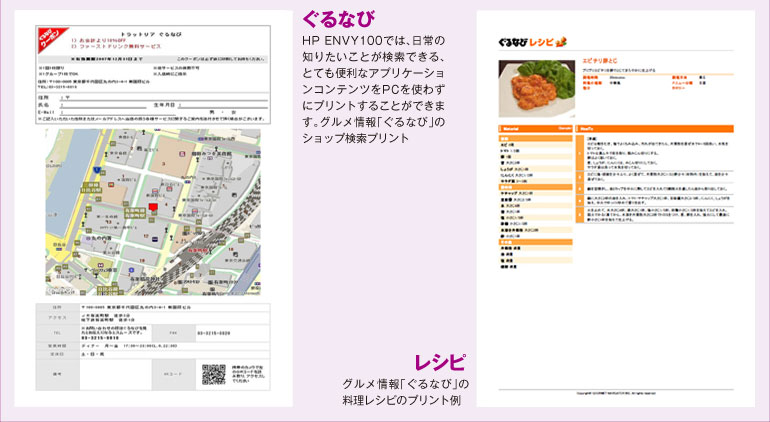Viewport: 770px width, 422px height.
Task: Click the street map image
Action: click(x=153, y=212)
